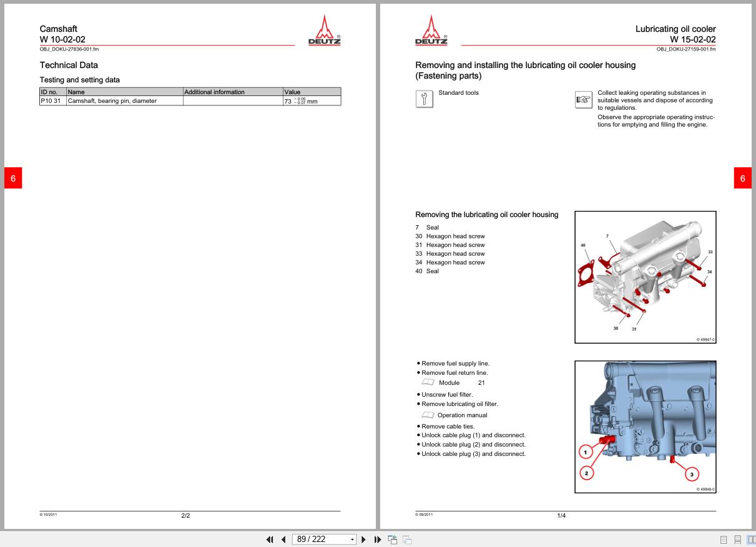The width and height of the screenshot is (756, 547).
Task: Click parts list entry '34 Hexagon head screw'
Action: tap(450, 263)
